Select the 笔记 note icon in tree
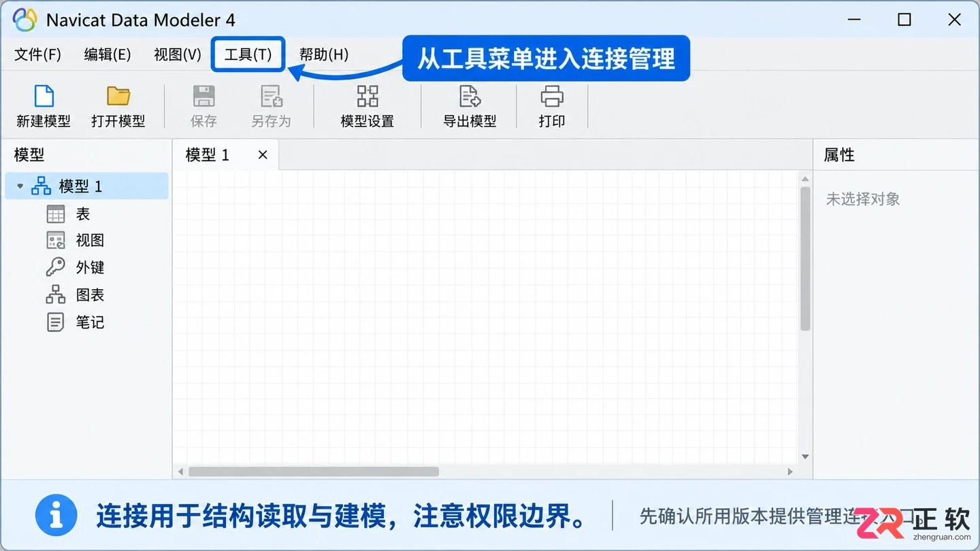 tap(55, 322)
